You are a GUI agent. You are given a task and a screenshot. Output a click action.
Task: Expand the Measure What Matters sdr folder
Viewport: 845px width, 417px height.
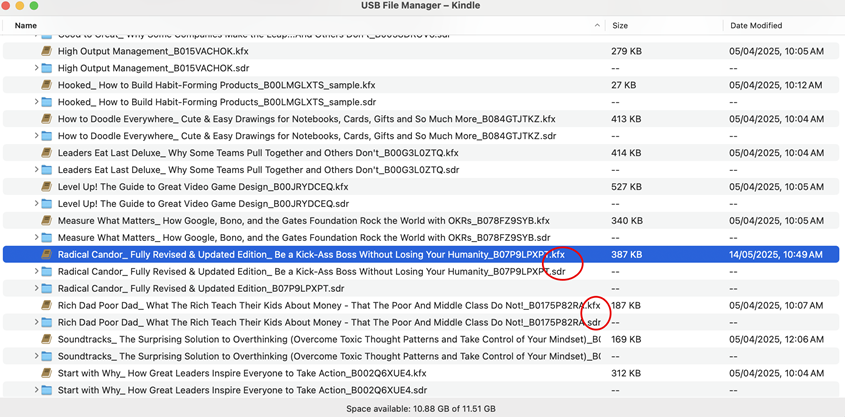(x=36, y=238)
